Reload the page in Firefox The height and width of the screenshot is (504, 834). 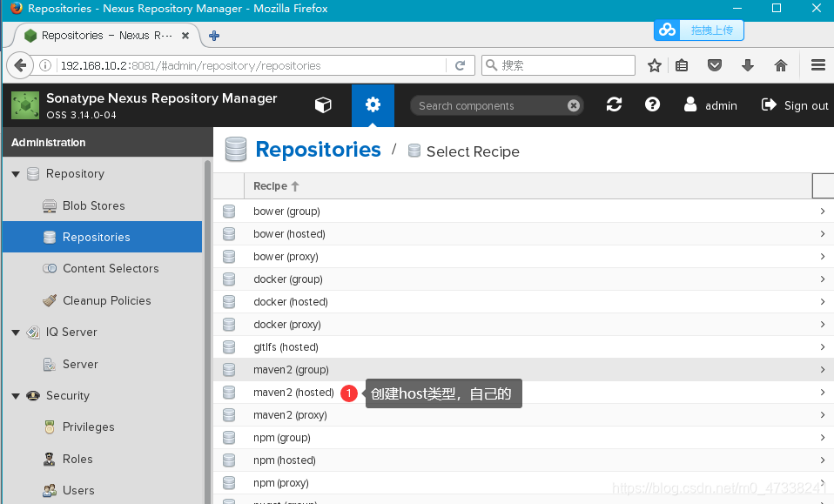pyautogui.click(x=460, y=65)
